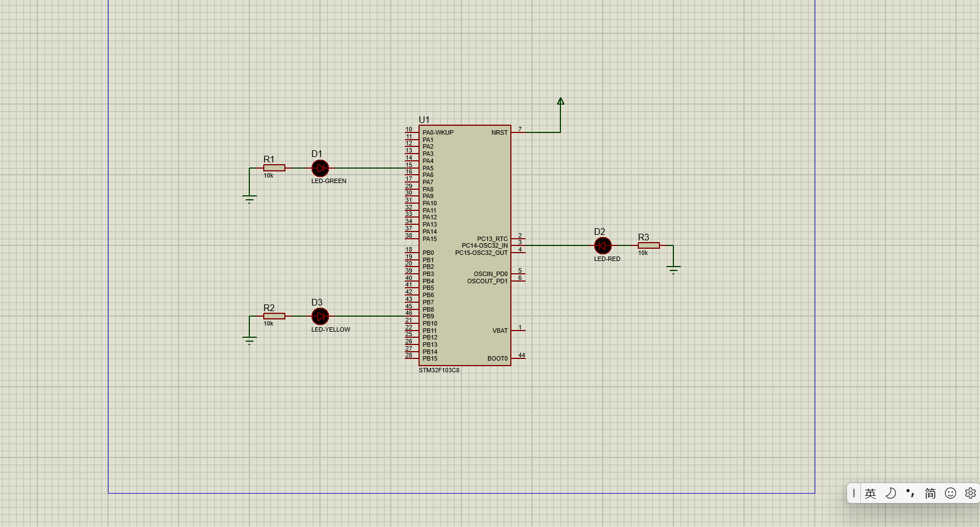Click the OSCOUT_PD1 pin label

coord(487,281)
